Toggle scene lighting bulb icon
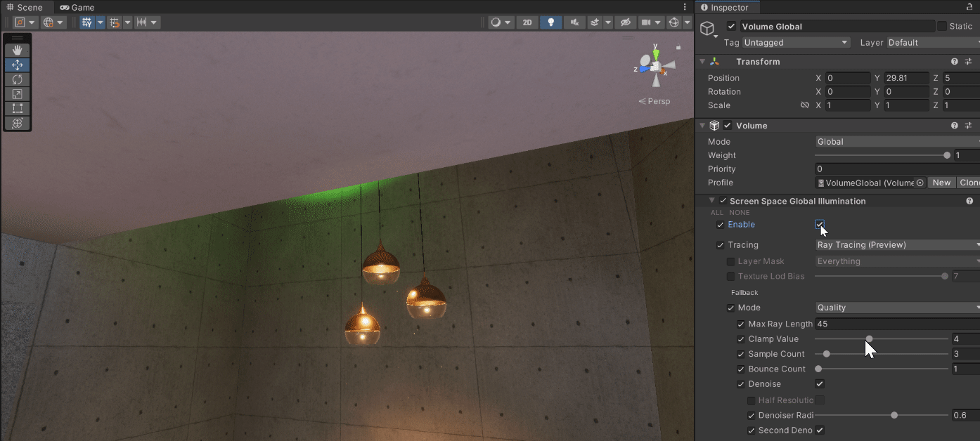This screenshot has width=980, height=441. (551, 22)
